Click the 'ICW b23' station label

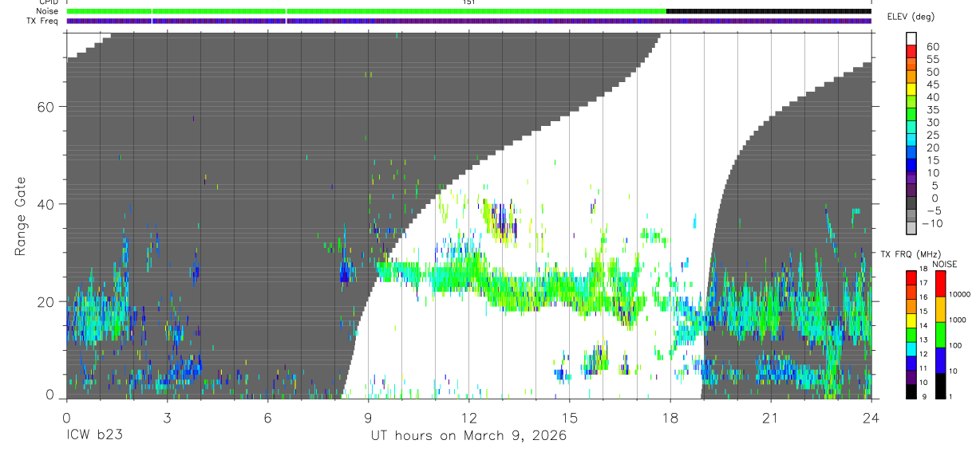94,436
